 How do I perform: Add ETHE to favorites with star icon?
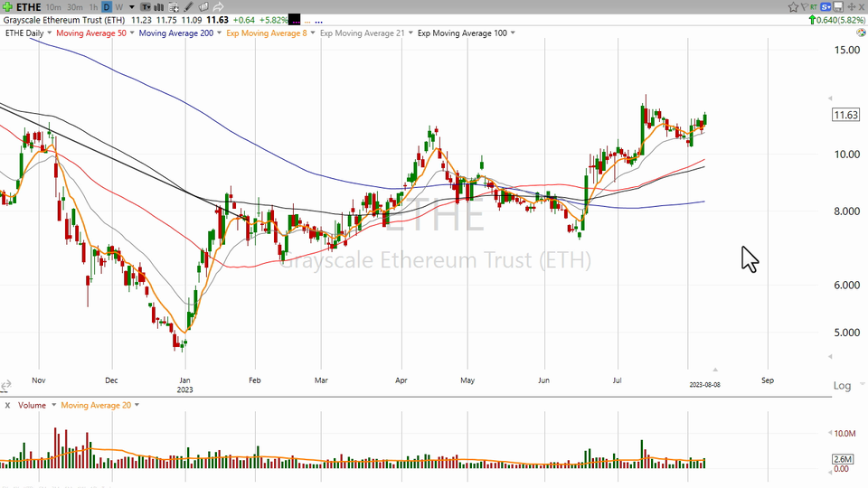pos(793,7)
